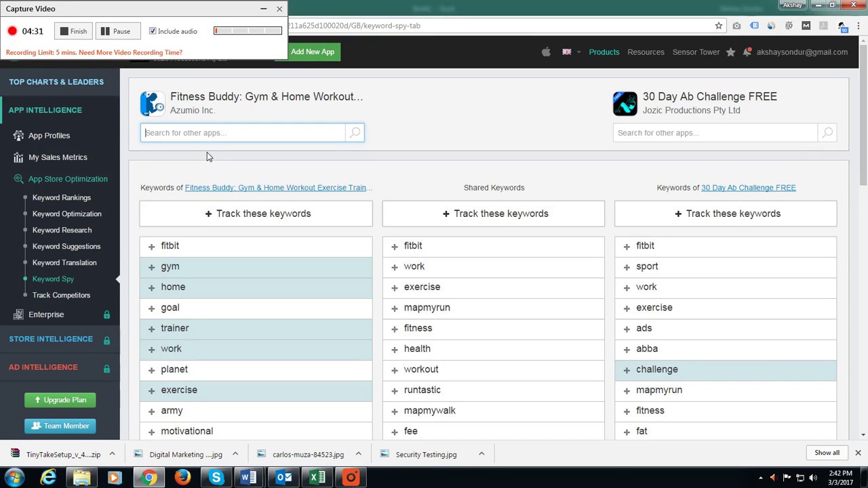Expand carlos-muza-84523.jpg download options arrow

(x=358, y=454)
